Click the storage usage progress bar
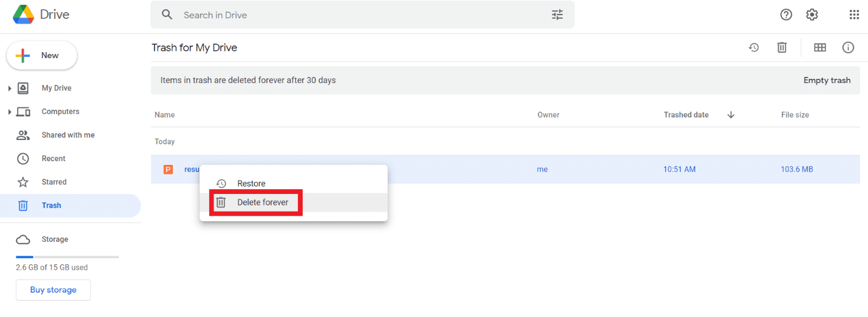Screen dimensions: 868x317 (67, 257)
